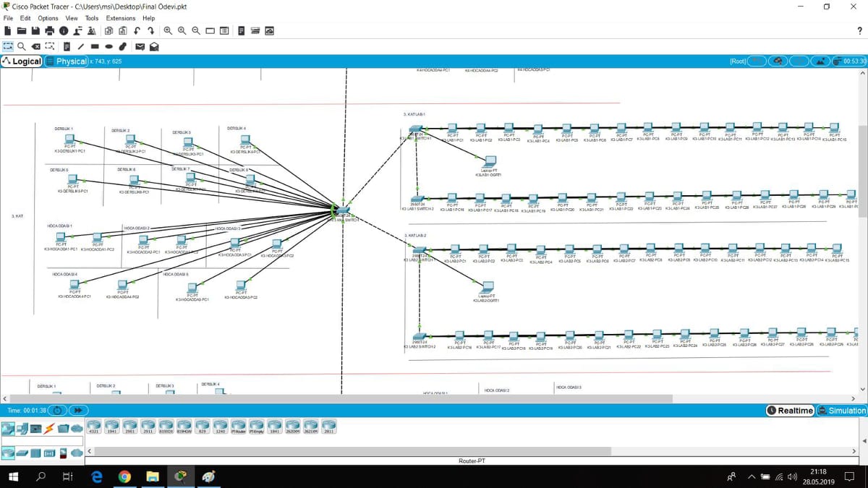
Task: Open Chrome from the Windows taskbar
Action: [124, 476]
